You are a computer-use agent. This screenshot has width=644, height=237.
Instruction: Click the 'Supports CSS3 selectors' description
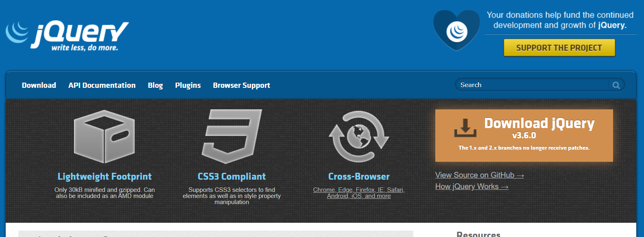(232, 196)
